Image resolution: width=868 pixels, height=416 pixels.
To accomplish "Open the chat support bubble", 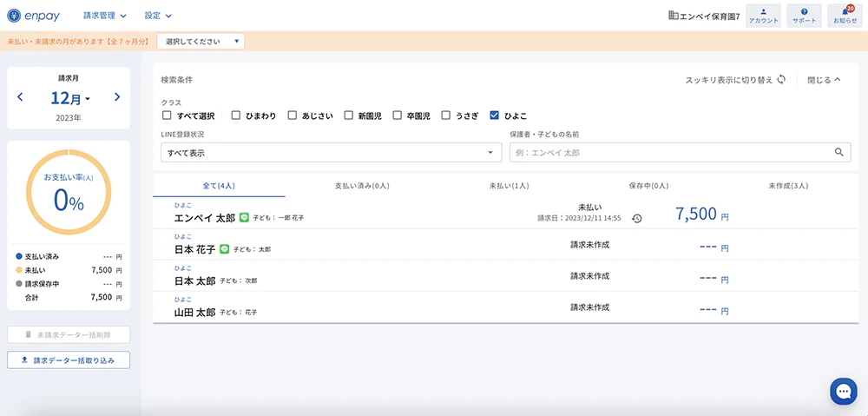I will [x=843, y=392].
